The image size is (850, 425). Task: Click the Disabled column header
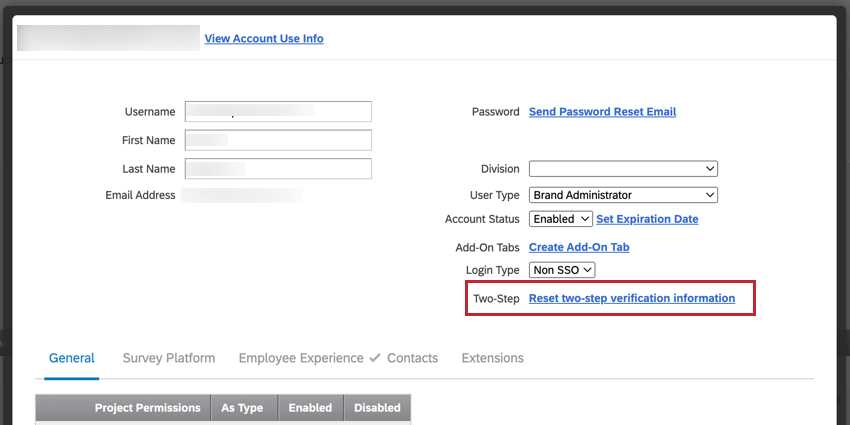[x=377, y=408]
